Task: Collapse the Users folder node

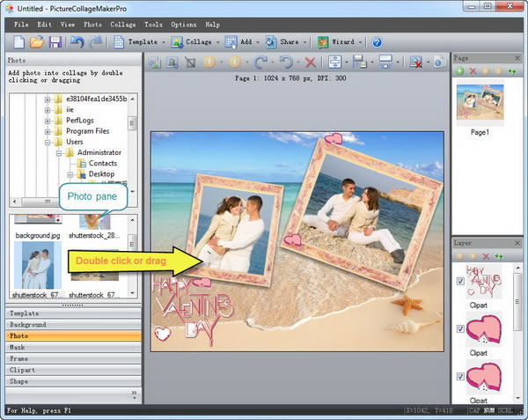Action: [x=48, y=143]
